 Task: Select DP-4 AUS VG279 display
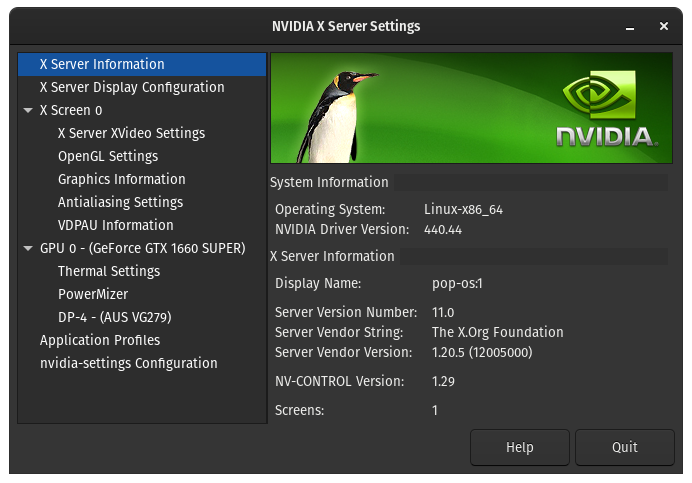click(114, 317)
